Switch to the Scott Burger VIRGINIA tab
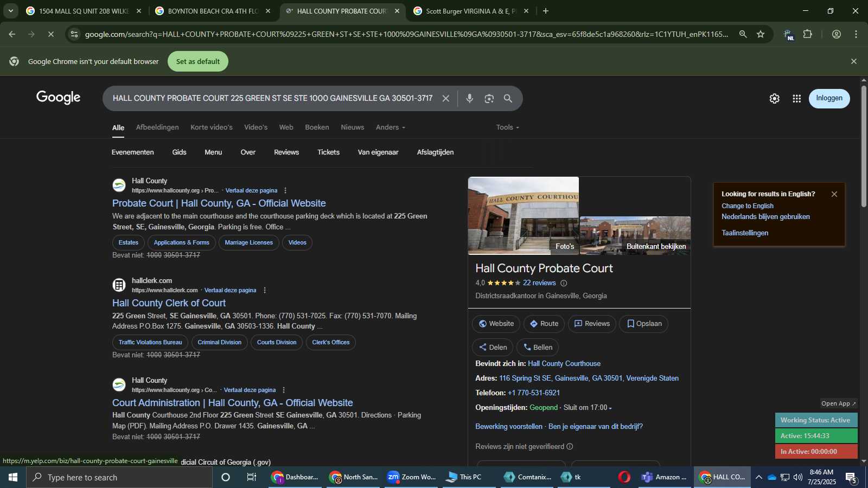 [471, 11]
